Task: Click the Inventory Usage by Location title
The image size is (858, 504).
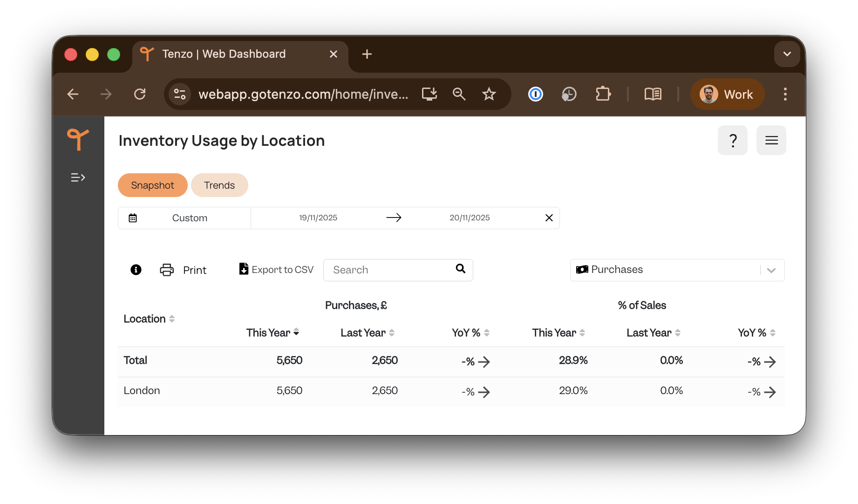Action: [x=222, y=141]
